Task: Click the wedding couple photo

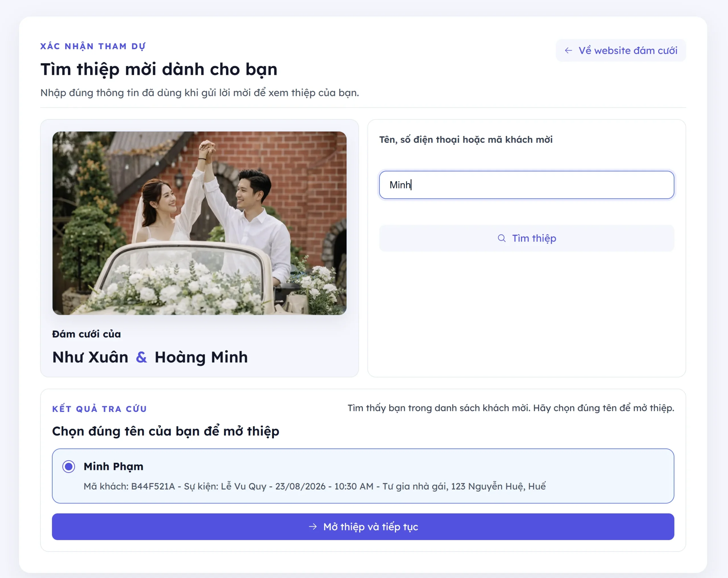Action: point(199,223)
